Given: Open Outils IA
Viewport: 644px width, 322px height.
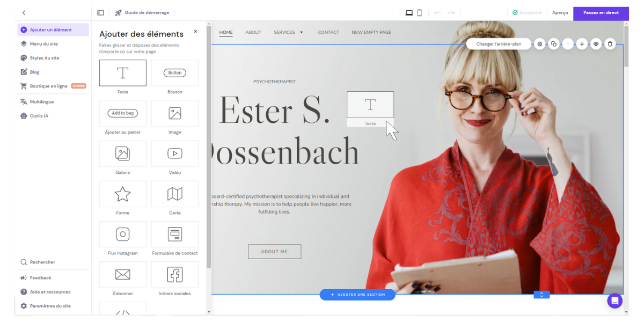Looking at the screenshot, I should coord(53,116).
